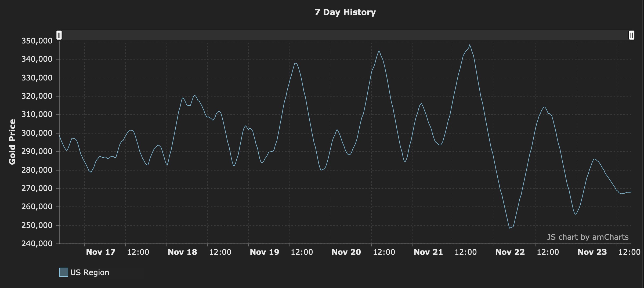
Task: Click the US Region legend label
Action: (x=90, y=272)
